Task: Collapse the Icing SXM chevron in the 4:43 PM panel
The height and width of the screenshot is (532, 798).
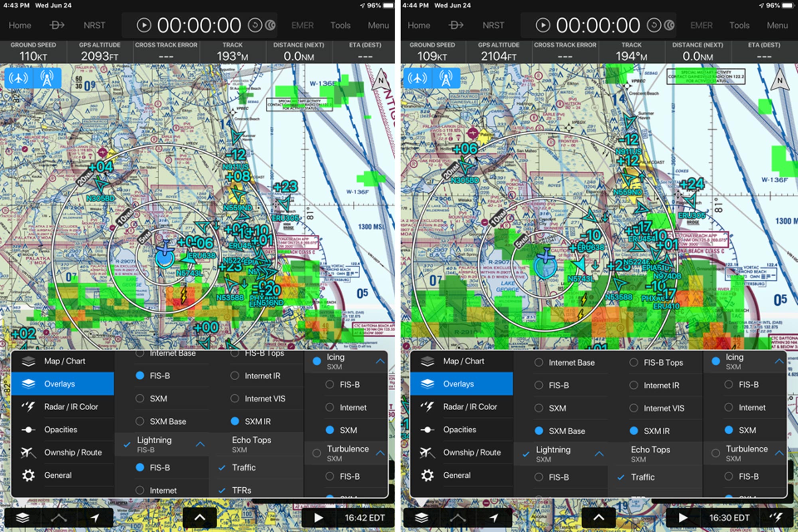Action: point(380,361)
